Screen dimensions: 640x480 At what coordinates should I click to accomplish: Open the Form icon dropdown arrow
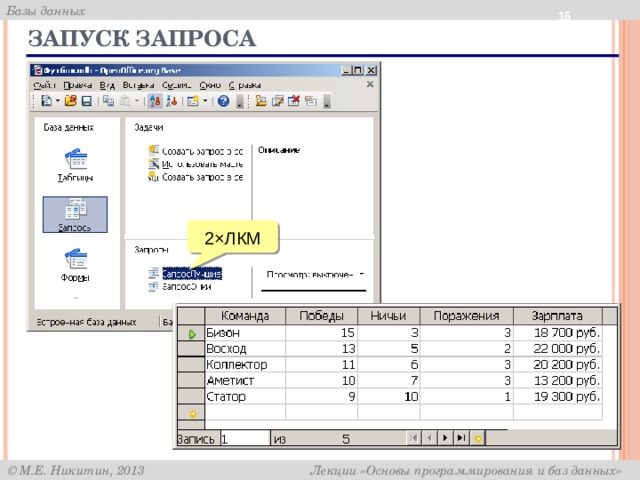[205, 101]
